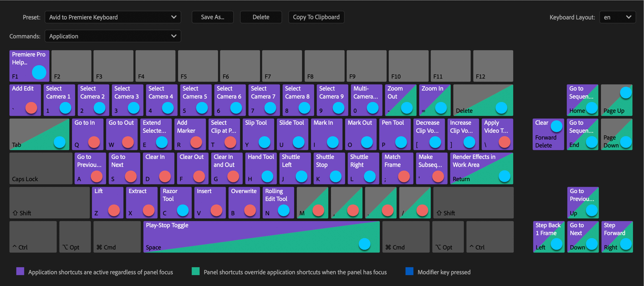
Task: Select the F12 function key
Action: 493,66
